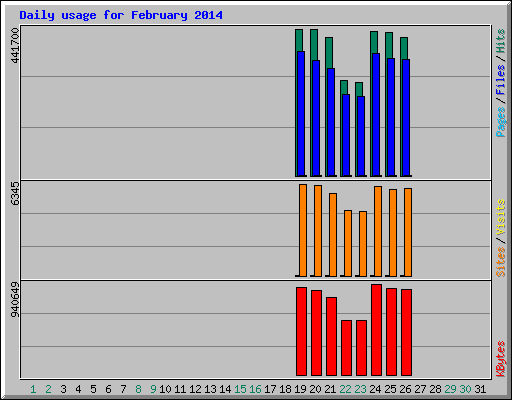Click the orange Sites bar for day 21
Viewport: 512px width, 400px height.
point(333,235)
